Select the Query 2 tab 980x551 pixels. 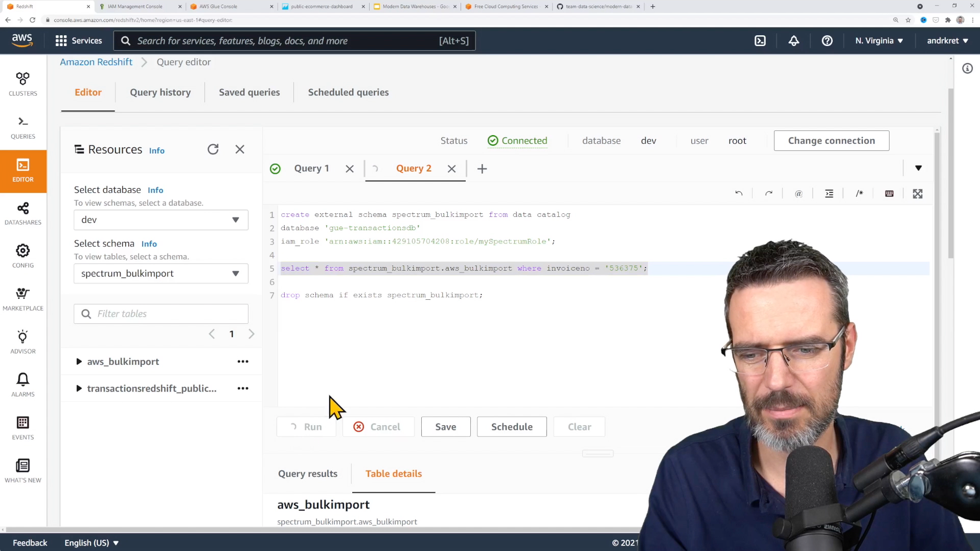coord(414,169)
